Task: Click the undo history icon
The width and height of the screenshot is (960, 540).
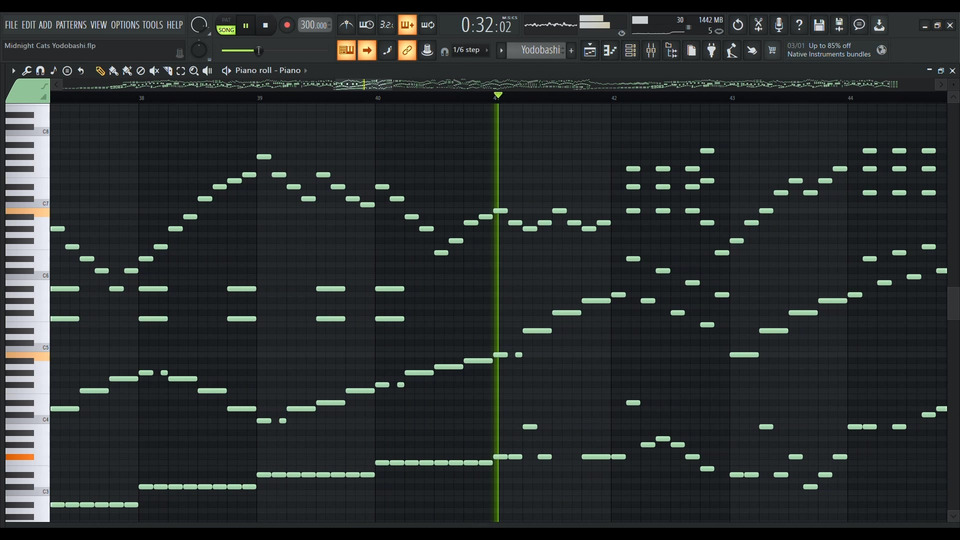Action: (738, 25)
